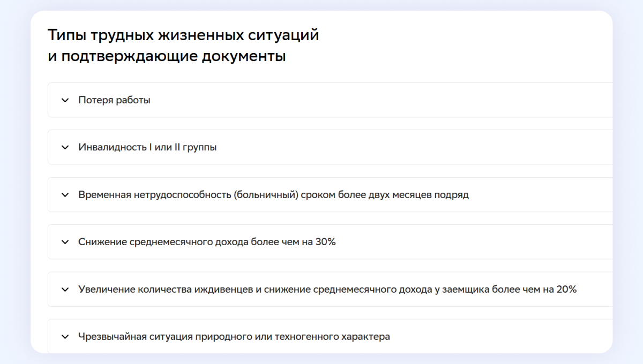Click the chevron next to Чрезвычайная ситуация
643x364 pixels.
[65, 337]
